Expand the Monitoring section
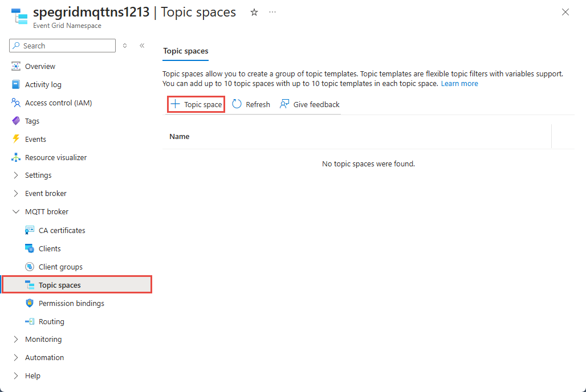Screen dimensions: 586x392 coord(43,340)
